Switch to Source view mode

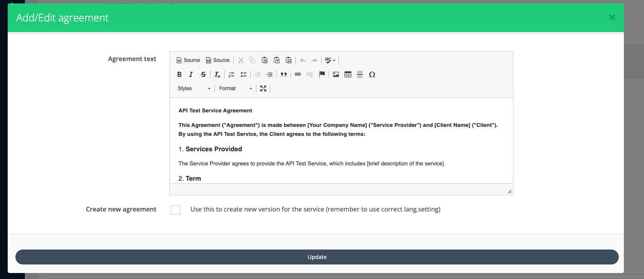click(188, 60)
